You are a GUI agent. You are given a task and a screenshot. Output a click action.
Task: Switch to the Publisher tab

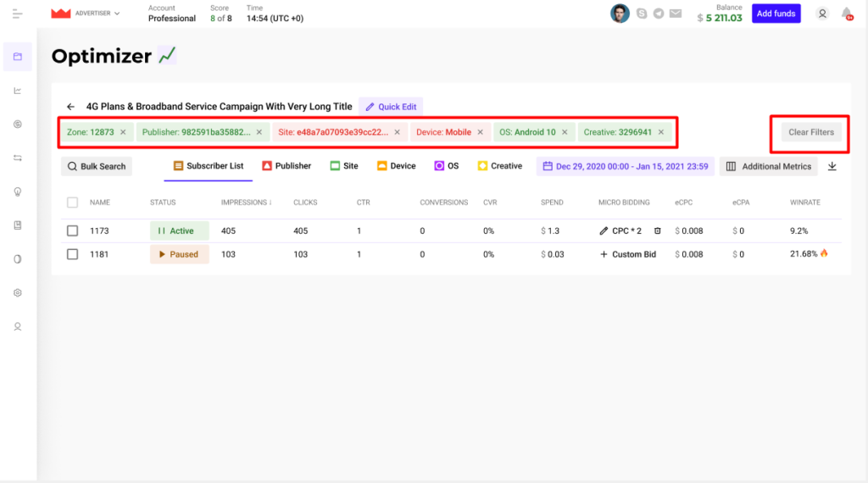(x=287, y=166)
